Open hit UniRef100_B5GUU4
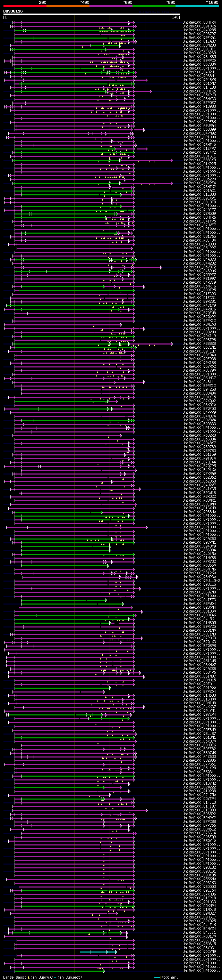Image resolution: width=222 pixels, height=980 pixels. [199, 439]
